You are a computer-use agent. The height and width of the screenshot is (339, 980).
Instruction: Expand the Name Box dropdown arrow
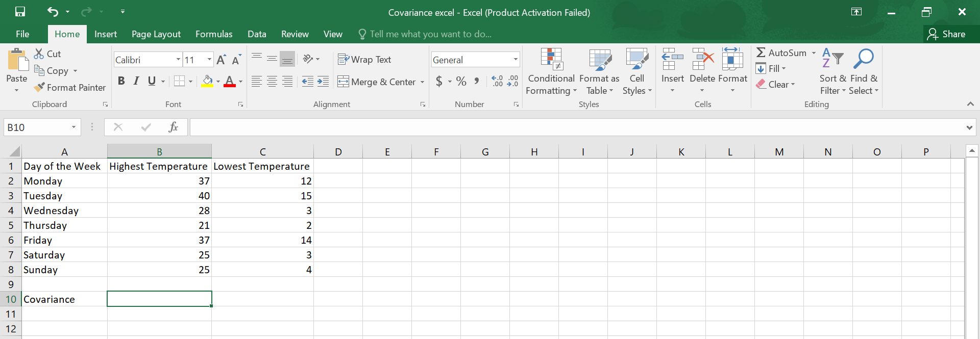coord(73,127)
